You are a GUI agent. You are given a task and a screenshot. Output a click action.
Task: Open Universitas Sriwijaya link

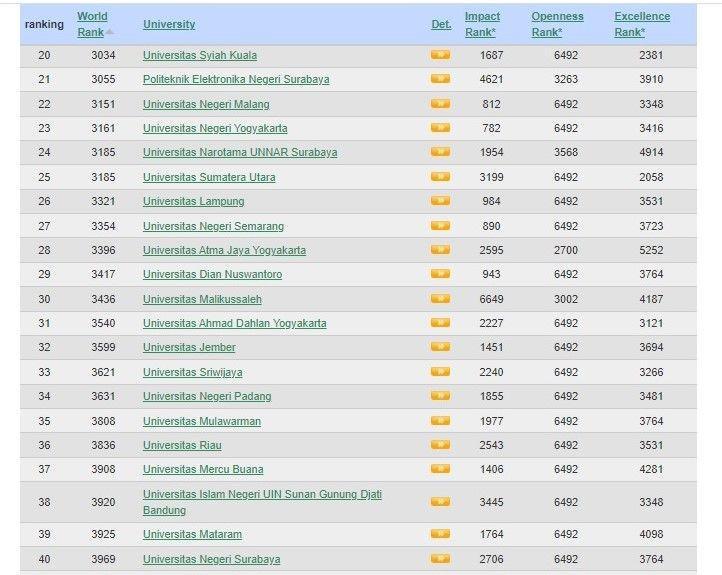coord(192,372)
